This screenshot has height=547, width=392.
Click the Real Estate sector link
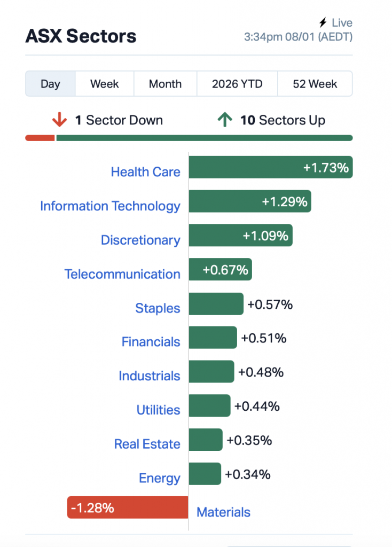147,444
